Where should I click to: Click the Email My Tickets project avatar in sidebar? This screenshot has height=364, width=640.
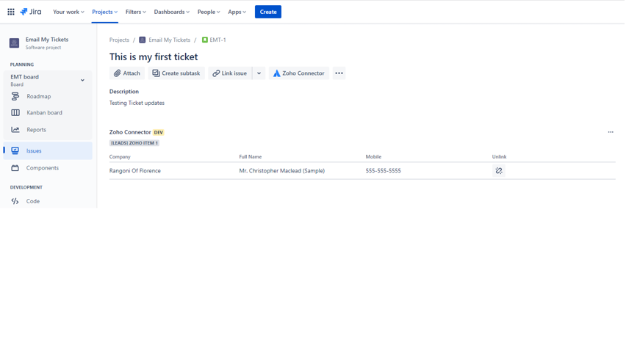coord(14,43)
